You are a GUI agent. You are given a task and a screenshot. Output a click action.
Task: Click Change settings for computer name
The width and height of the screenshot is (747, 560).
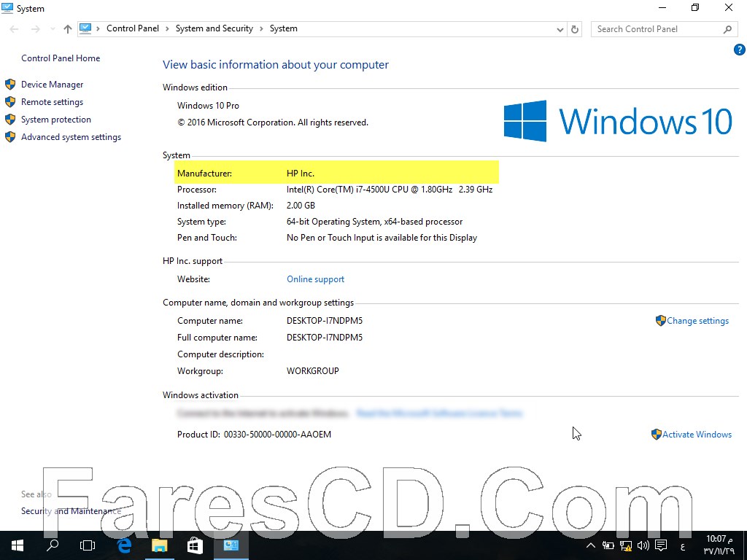697,321
